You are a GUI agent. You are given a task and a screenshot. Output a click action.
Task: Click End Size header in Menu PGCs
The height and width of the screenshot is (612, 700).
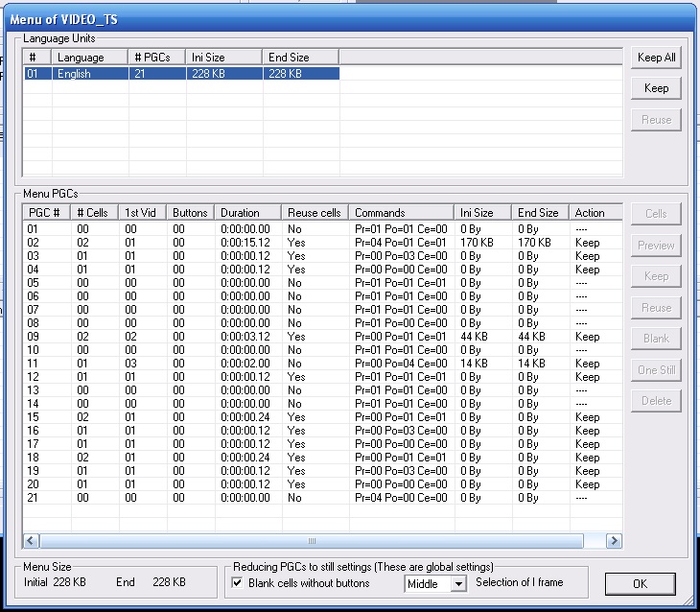tap(541, 213)
